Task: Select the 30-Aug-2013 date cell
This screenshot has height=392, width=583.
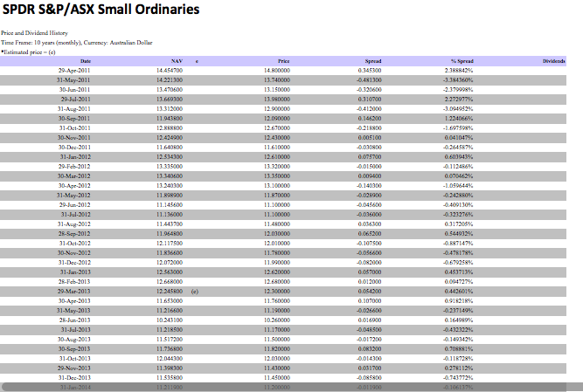Action: point(73,340)
